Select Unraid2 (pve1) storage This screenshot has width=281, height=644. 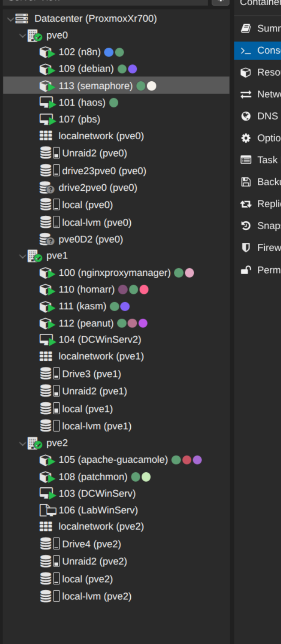click(x=116, y=391)
